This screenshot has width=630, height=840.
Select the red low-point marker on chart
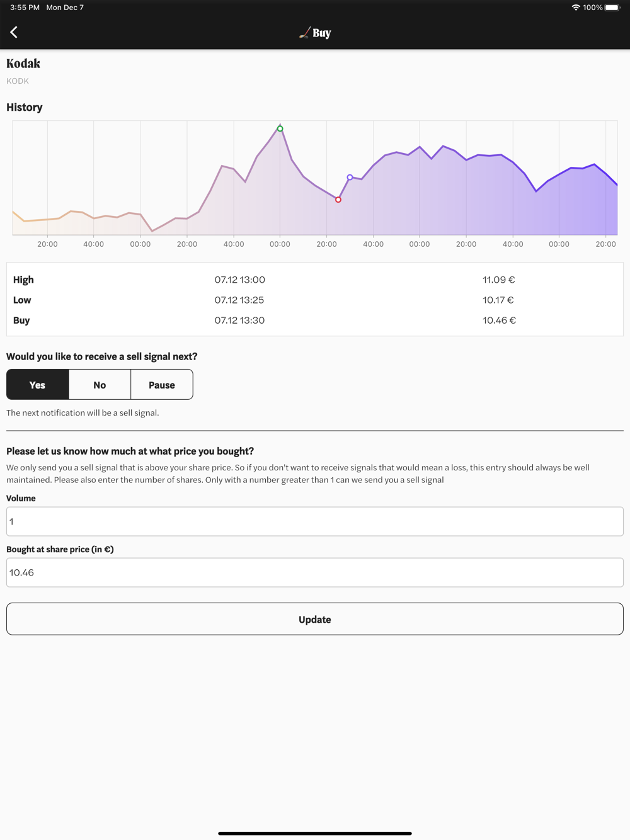(338, 200)
